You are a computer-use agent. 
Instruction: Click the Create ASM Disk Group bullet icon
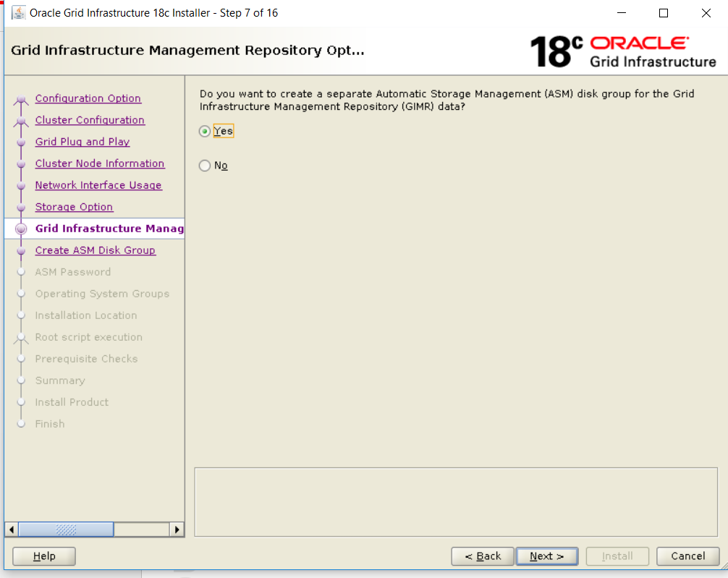point(21,251)
